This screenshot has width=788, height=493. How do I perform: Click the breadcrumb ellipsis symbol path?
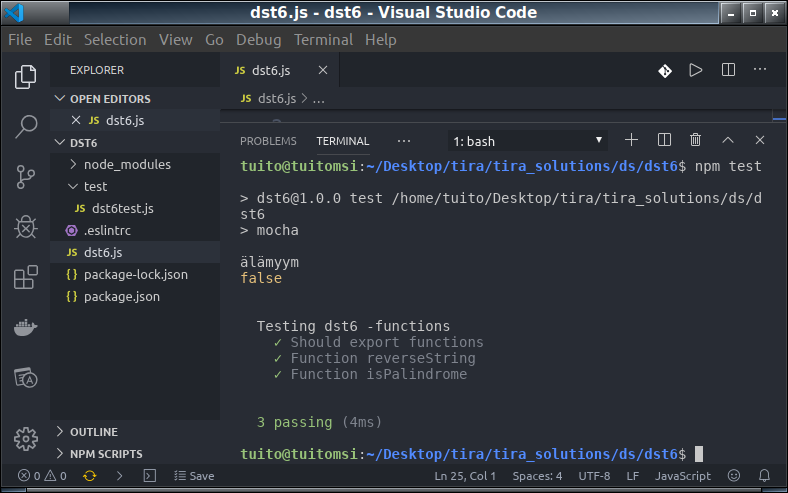[x=319, y=100]
